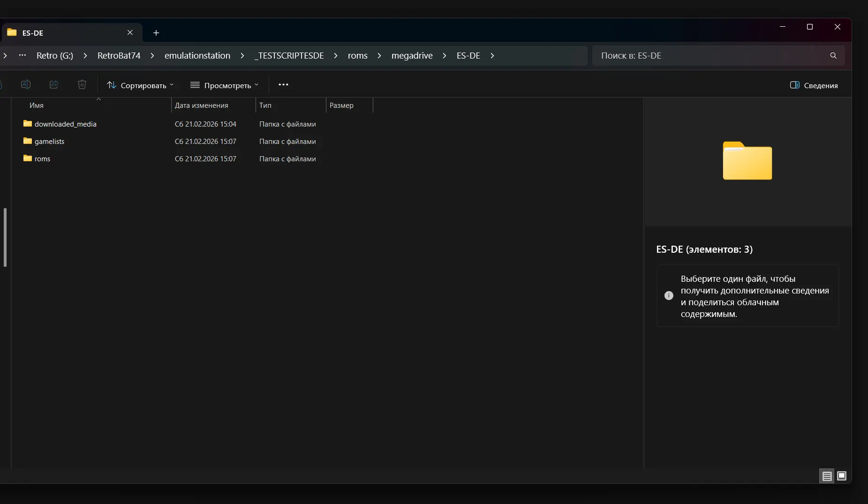Open the Сортировать sort dropdown
Image resolution: width=868 pixels, height=504 pixels.
(140, 85)
